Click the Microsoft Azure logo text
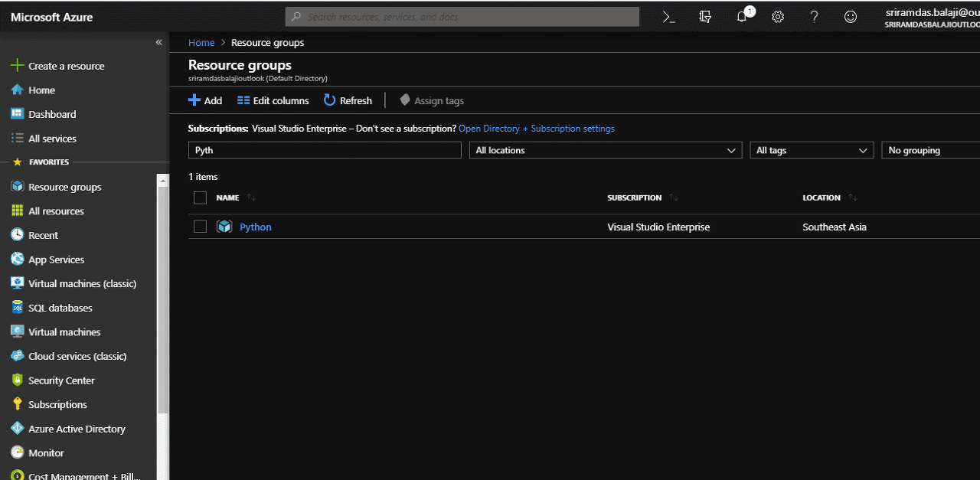 pos(51,17)
